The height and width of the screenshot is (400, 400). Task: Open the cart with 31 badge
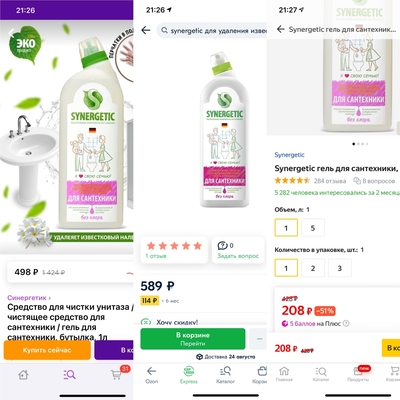117,374
